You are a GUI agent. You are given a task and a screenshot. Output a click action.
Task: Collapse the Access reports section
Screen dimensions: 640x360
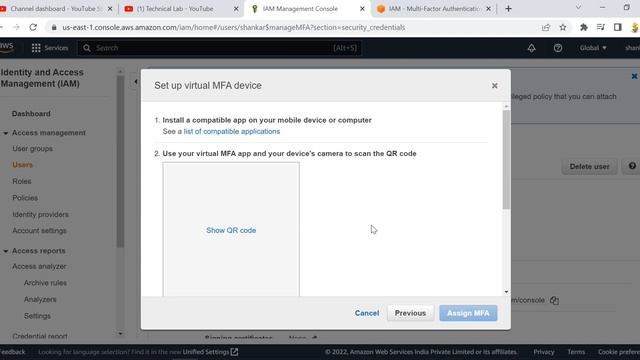[x=6, y=251]
